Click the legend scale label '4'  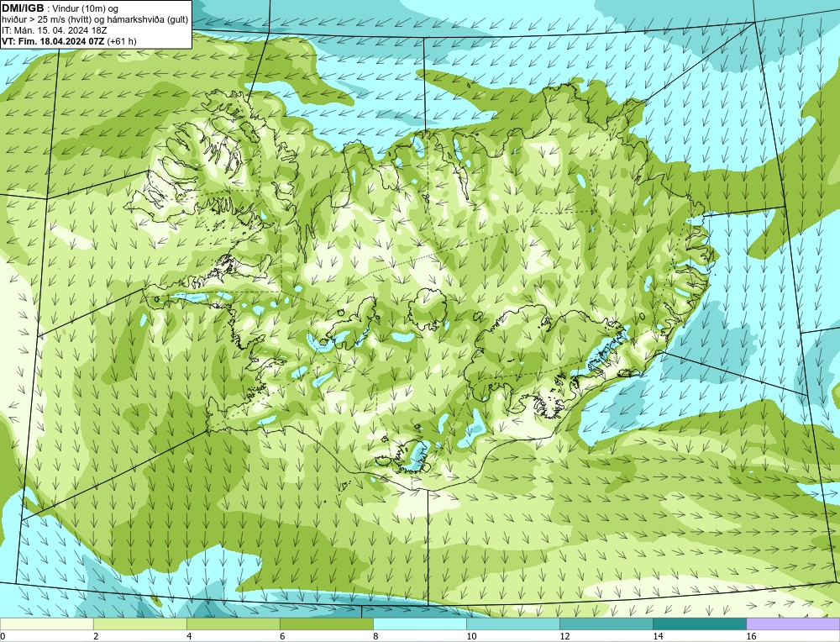click(188, 636)
